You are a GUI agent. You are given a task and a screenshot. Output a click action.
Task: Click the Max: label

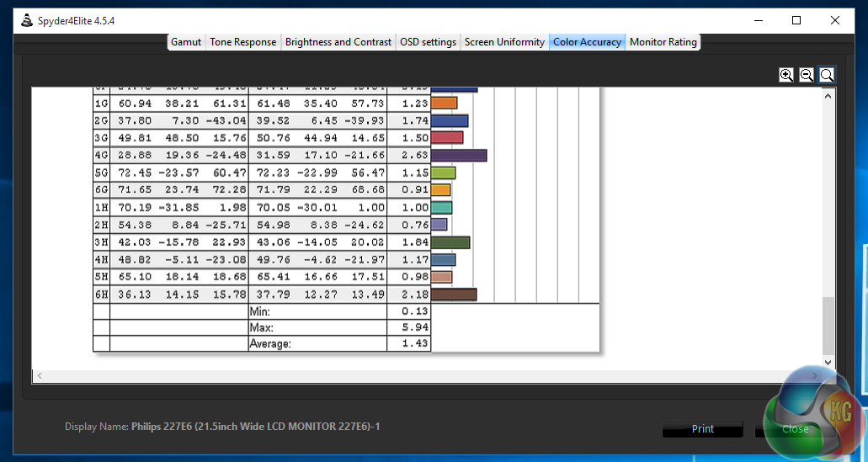click(261, 327)
